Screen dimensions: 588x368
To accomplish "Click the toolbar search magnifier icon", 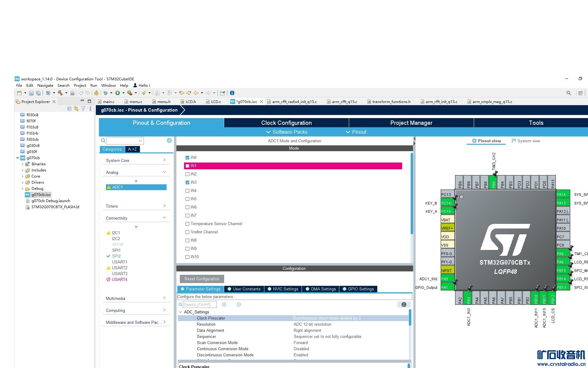I will (568, 93).
